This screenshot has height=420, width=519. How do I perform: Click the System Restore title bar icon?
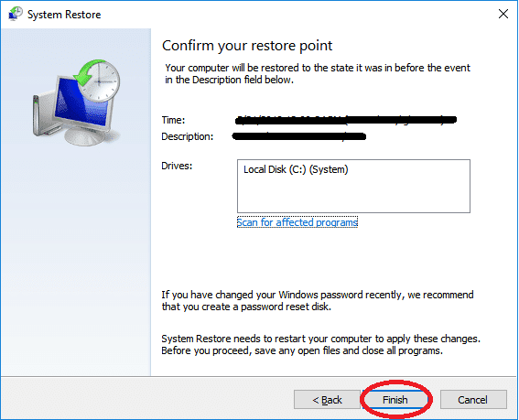point(15,14)
